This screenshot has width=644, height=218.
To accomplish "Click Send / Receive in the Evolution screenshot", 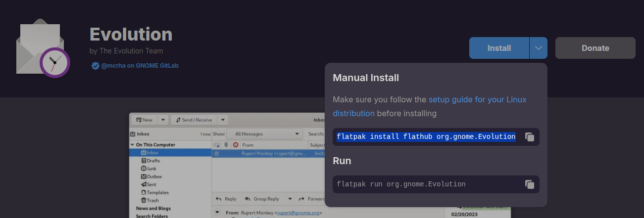I will [x=194, y=120].
